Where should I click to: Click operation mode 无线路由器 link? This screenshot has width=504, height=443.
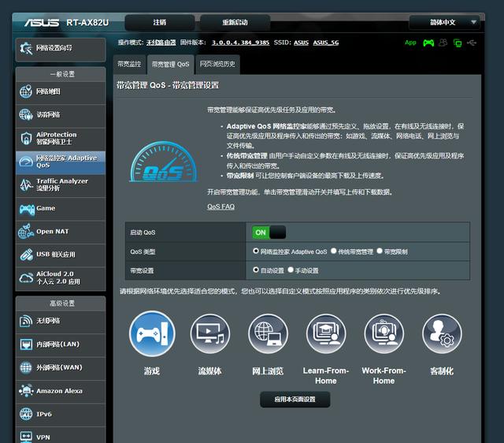click(161, 43)
